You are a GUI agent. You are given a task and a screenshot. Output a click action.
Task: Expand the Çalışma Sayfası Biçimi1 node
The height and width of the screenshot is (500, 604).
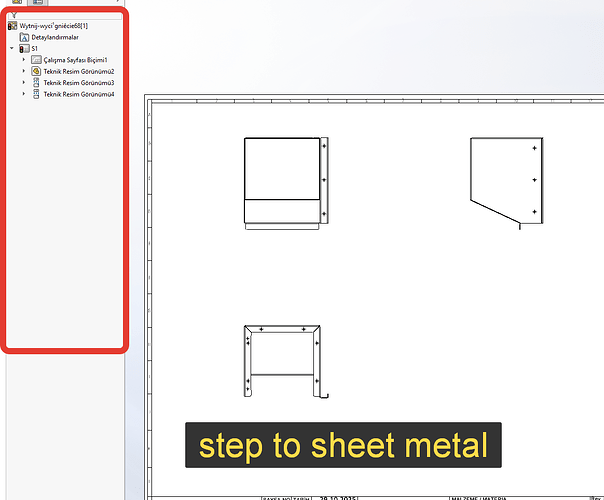24,60
